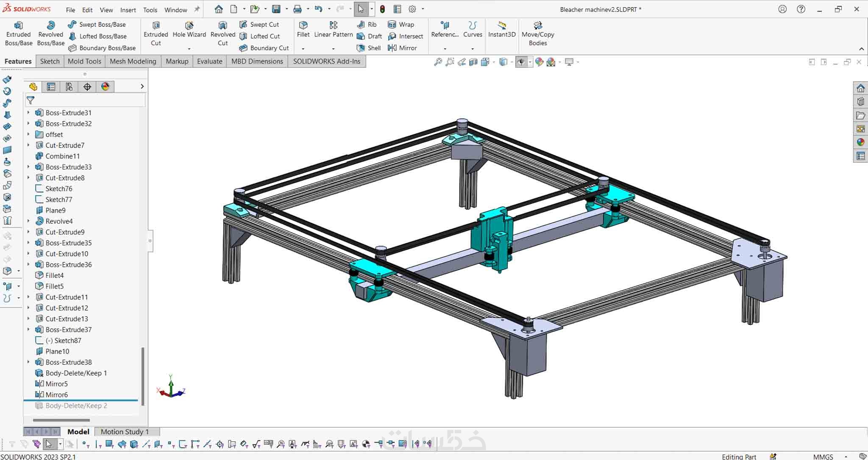The height and width of the screenshot is (460, 868).
Task: Open the Insert menu
Action: 128,10
